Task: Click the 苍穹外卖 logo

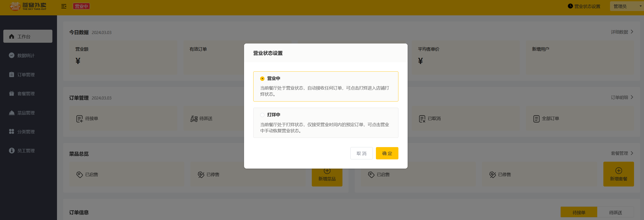Action: [28, 6]
